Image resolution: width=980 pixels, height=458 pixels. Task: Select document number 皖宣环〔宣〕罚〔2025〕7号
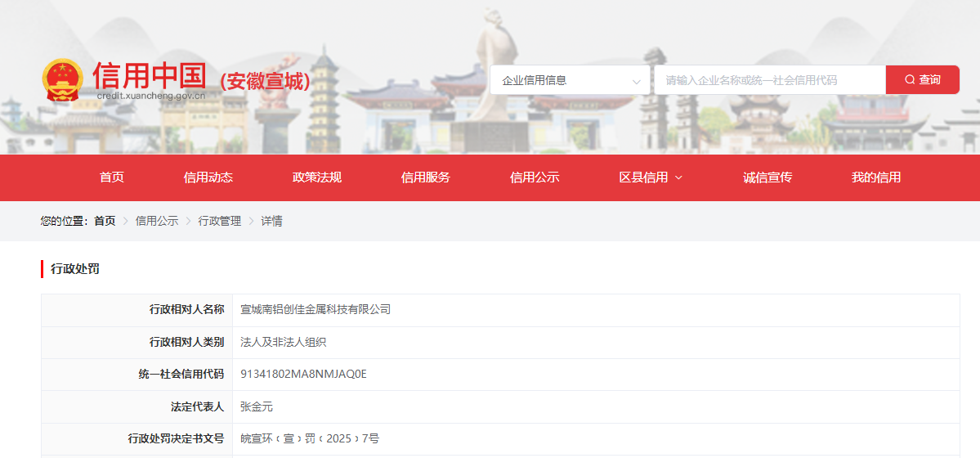[310, 438]
